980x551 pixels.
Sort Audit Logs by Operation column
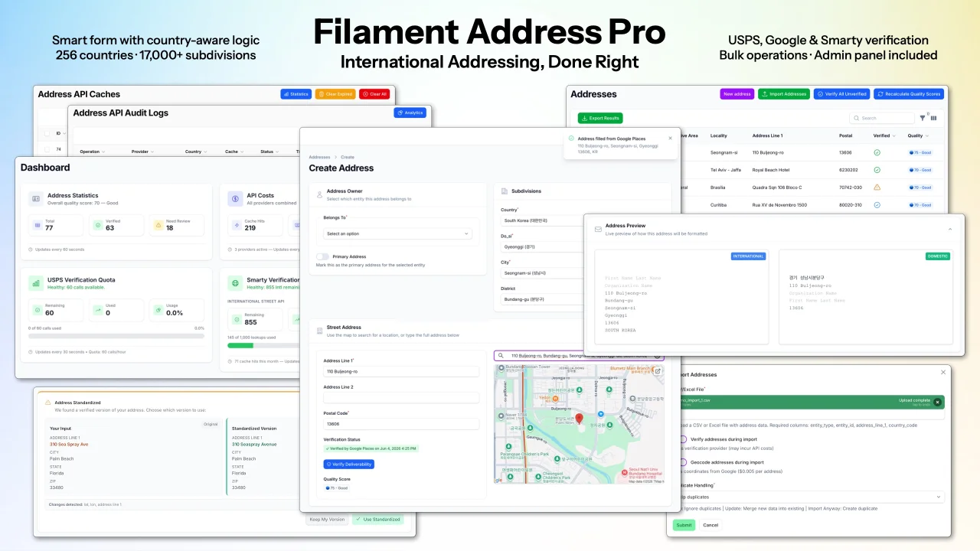coord(93,152)
